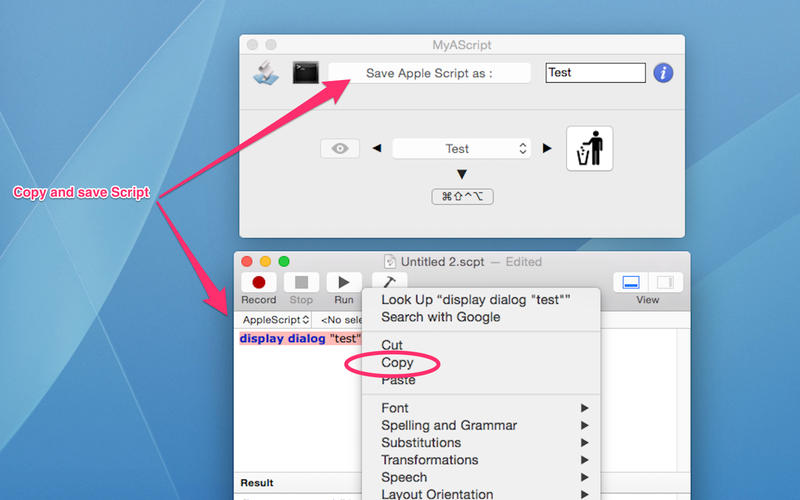Click the down triangle below the Test popup
800x500 pixels.
462,174
